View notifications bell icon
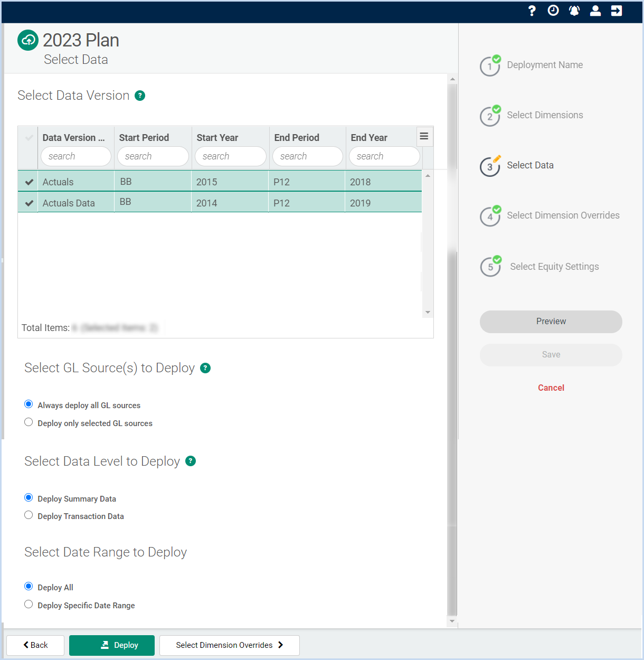Viewport: 644px width, 660px height. (574, 11)
